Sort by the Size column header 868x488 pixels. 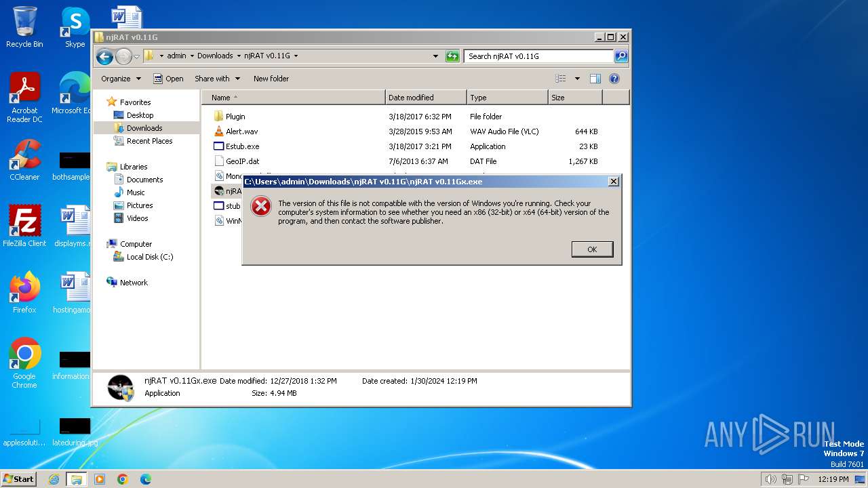[575, 98]
